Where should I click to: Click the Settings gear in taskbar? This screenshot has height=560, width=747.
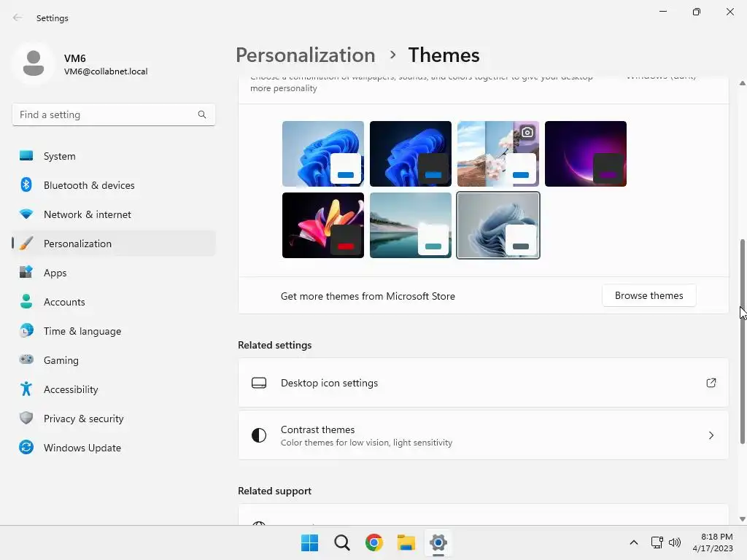click(438, 542)
